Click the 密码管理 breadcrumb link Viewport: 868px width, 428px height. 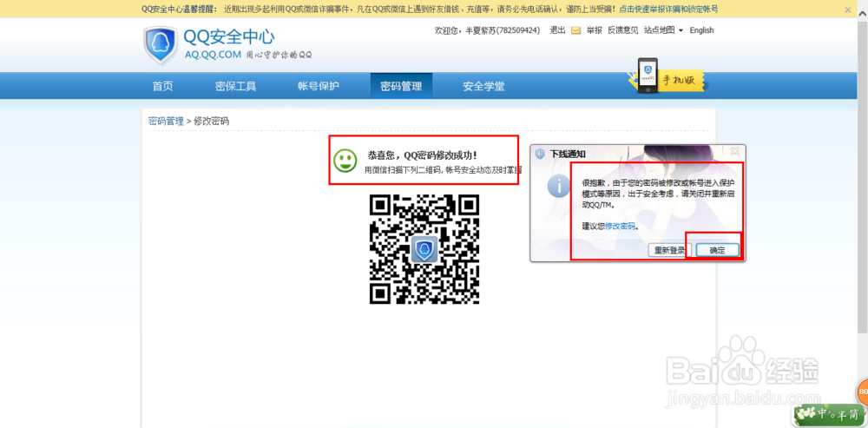(x=166, y=122)
